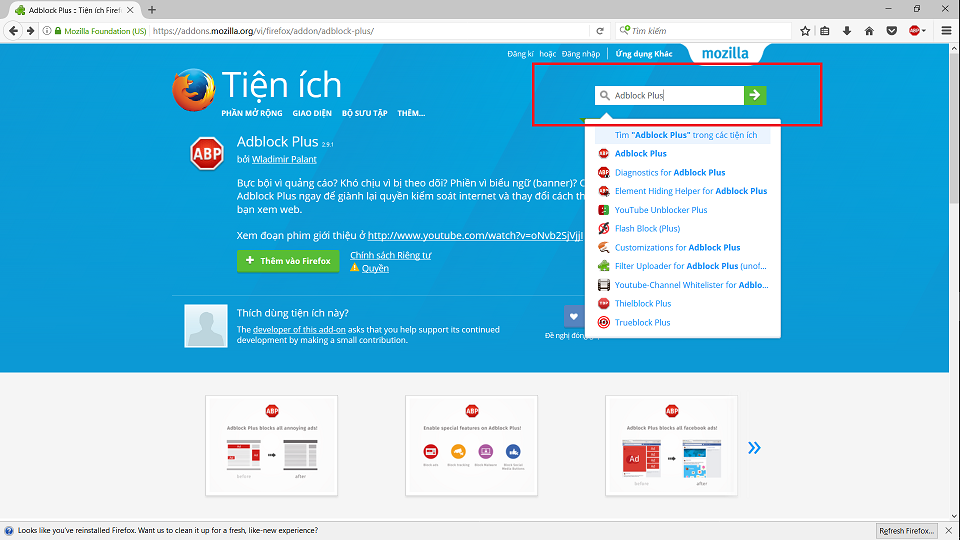The width and height of the screenshot is (960, 540).
Task: Select Flash Block (Plus) suggestion
Action: point(683,228)
